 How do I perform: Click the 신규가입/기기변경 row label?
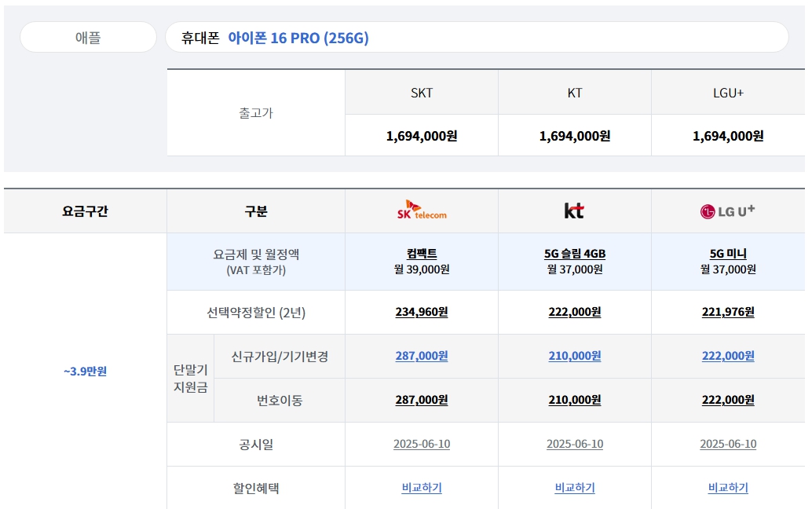[280, 357]
